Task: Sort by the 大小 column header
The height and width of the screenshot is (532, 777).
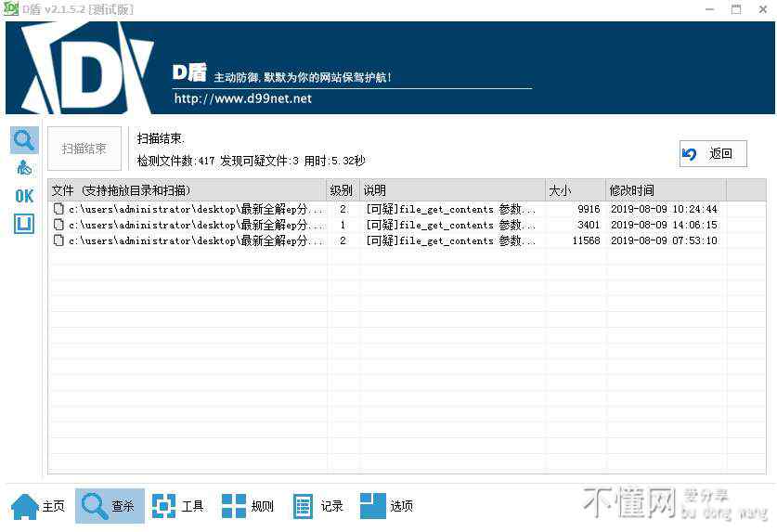Action: tap(576, 190)
